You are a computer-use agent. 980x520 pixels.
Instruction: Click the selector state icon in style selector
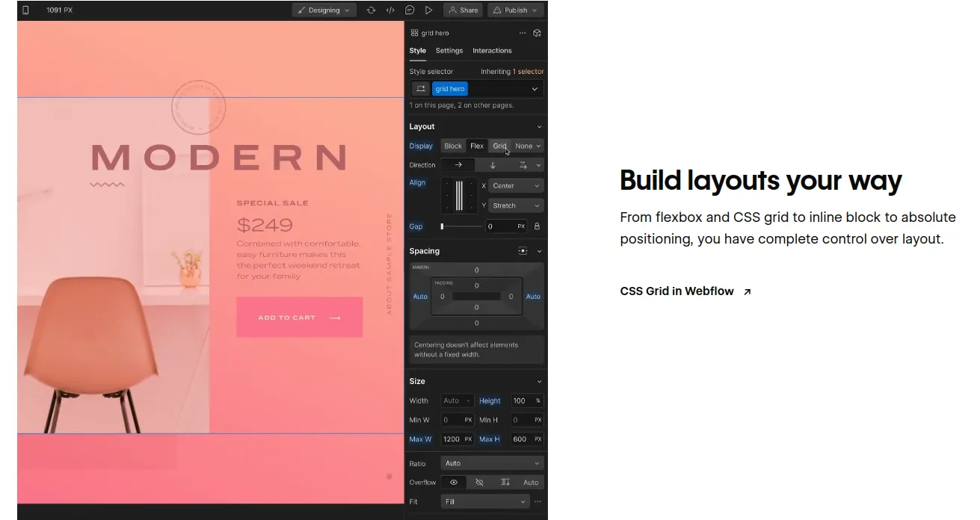[x=421, y=89]
